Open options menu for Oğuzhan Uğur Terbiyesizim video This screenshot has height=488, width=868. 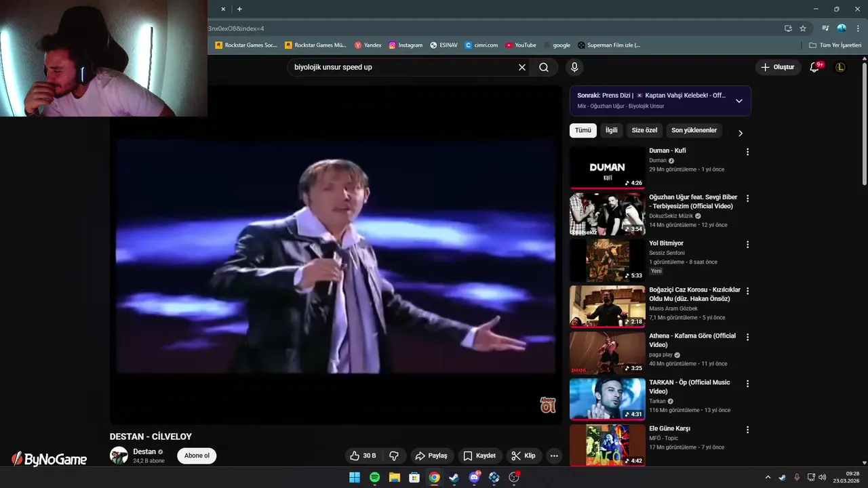748,199
